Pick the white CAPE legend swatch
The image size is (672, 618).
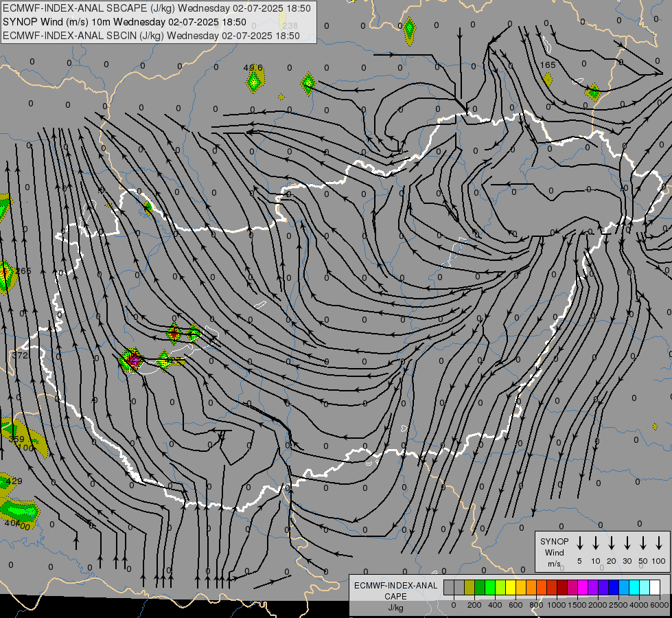[654, 587]
